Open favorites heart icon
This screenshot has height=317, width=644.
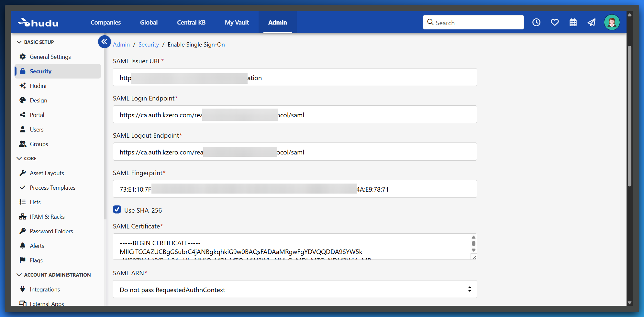pos(555,22)
